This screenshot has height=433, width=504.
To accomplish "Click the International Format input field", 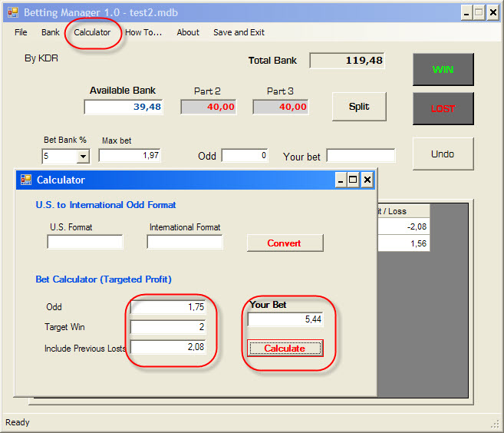I will pos(185,242).
